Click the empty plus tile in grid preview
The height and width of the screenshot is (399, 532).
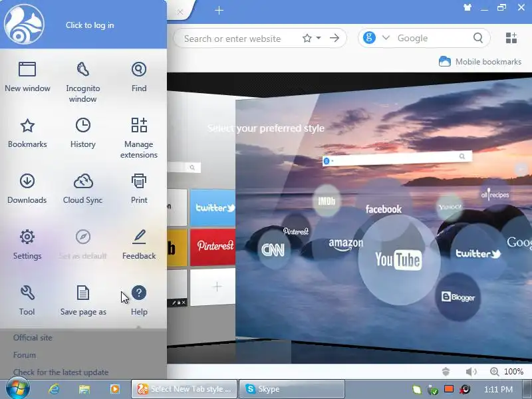click(213, 287)
